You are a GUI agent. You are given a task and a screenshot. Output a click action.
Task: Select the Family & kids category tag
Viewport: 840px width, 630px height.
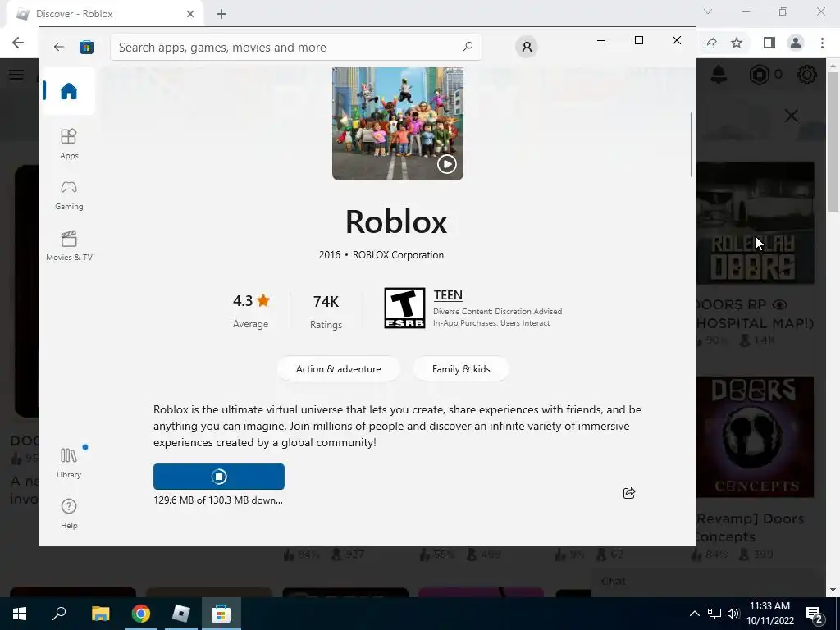pyautogui.click(x=461, y=368)
